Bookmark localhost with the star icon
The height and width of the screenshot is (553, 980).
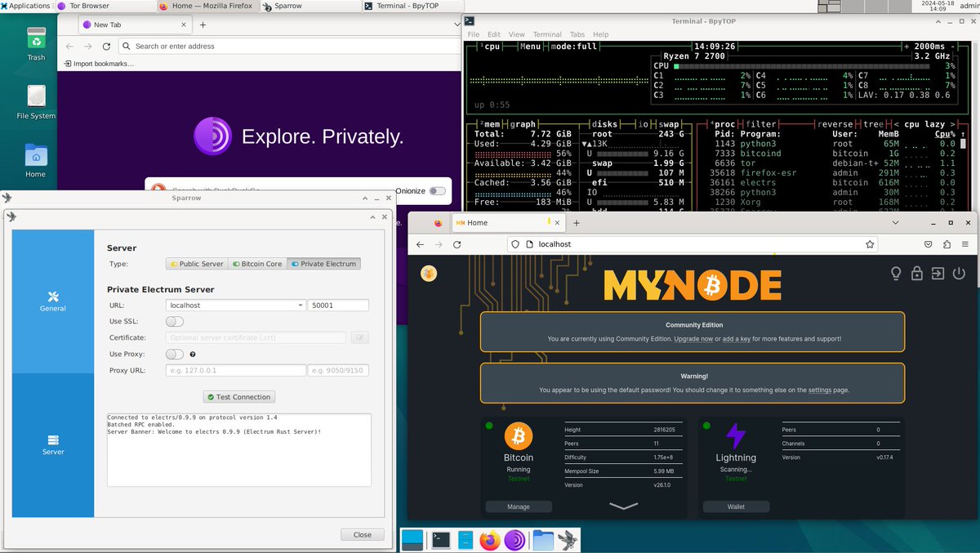click(871, 244)
